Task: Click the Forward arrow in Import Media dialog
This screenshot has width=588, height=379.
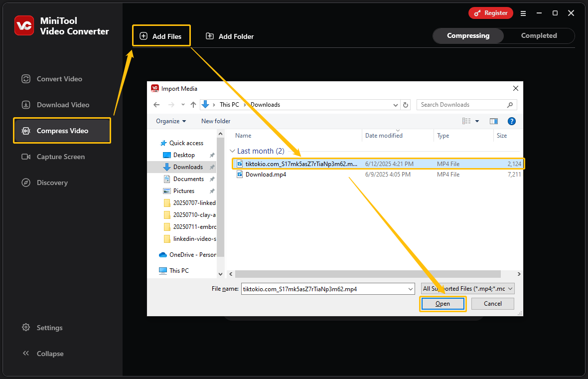Action: 171,105
